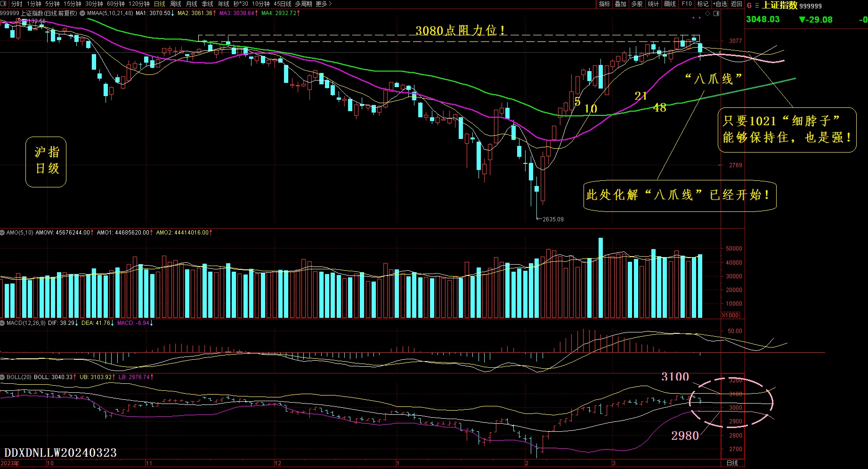The image size is (868, 469).
Task: Click the diamond marker icon above chart
Action: 707,13
